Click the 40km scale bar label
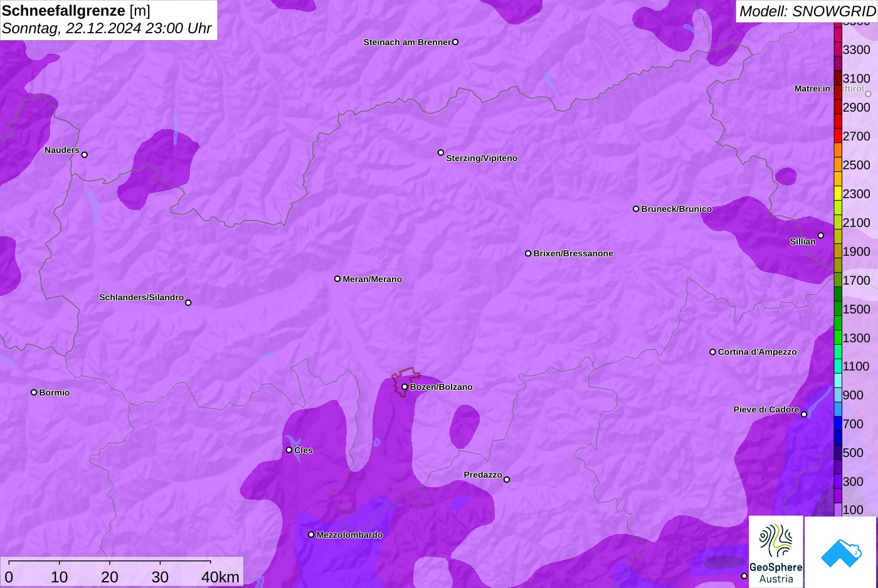Image resolution: width=878 pixels, height=588 pixels. [x=220, y=577]
